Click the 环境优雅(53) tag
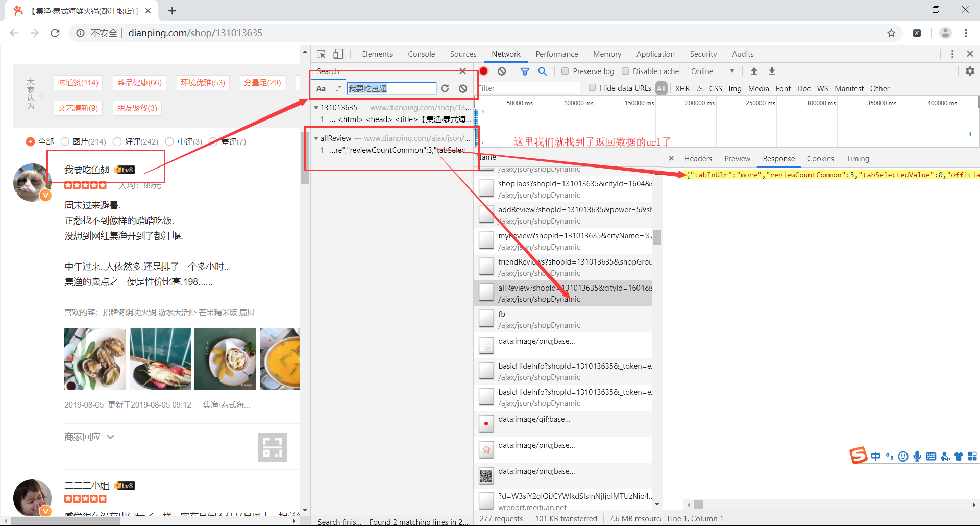The height and width of the screenshot is (526, 980). (203, 82)
